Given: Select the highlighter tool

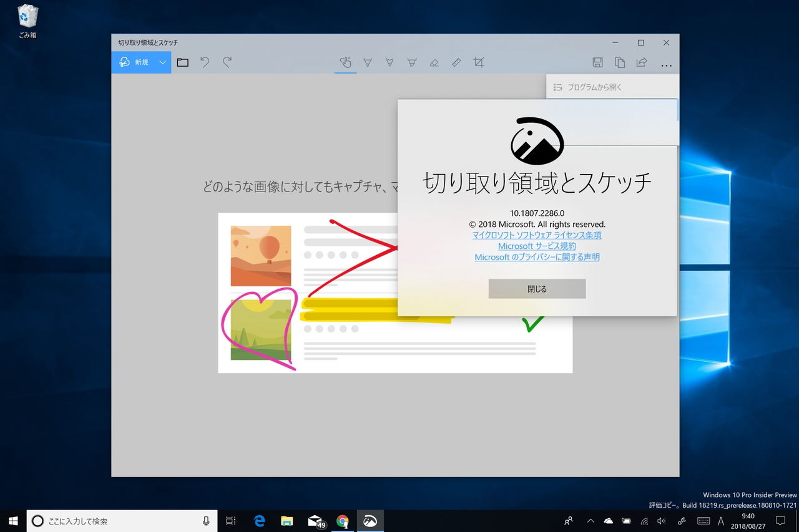Looking at the screenshot, I should tap(412, 62).
